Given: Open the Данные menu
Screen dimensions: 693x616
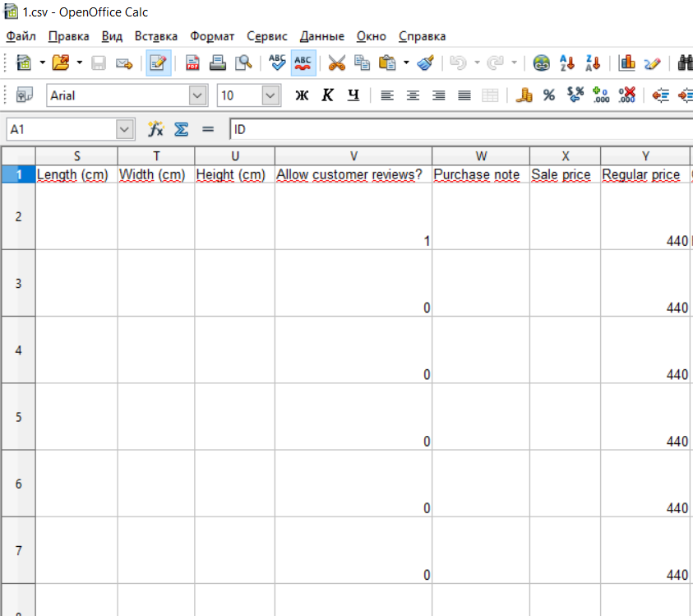Looking at the screenshot, I should [321, 36].
